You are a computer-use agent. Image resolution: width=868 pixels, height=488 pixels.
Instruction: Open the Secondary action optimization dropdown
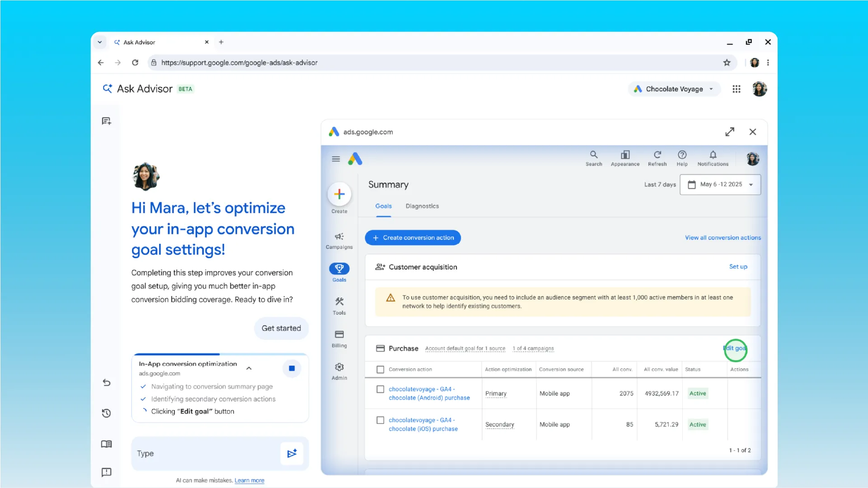[499, 424]
